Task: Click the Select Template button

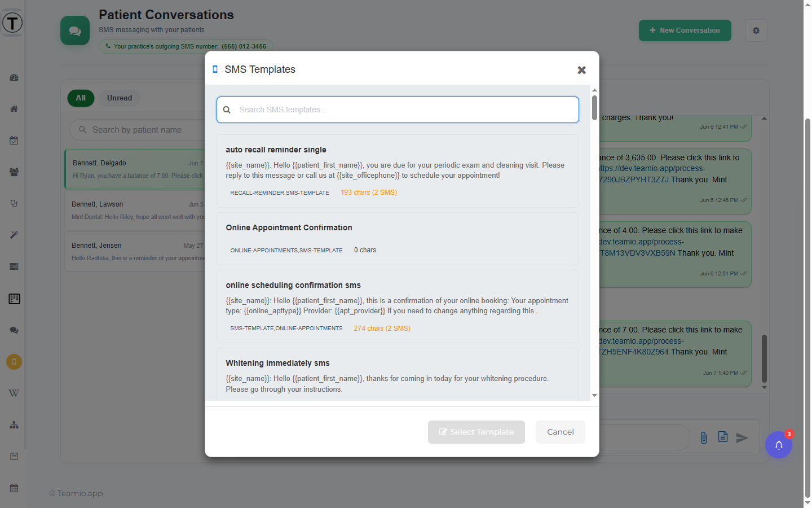Action: click(x=476, y=432)
